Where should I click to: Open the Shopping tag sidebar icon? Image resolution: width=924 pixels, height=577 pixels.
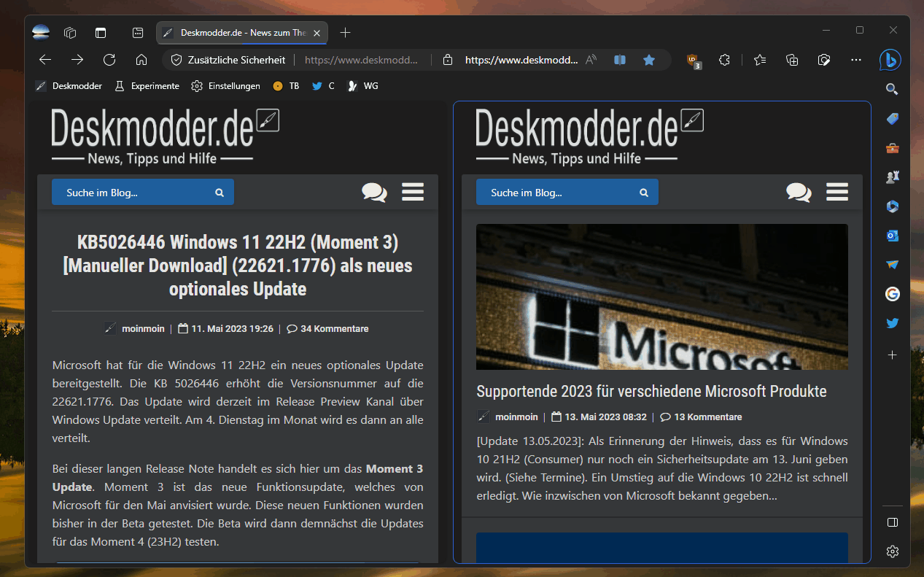pyautogui.click(x=892, y=119)
